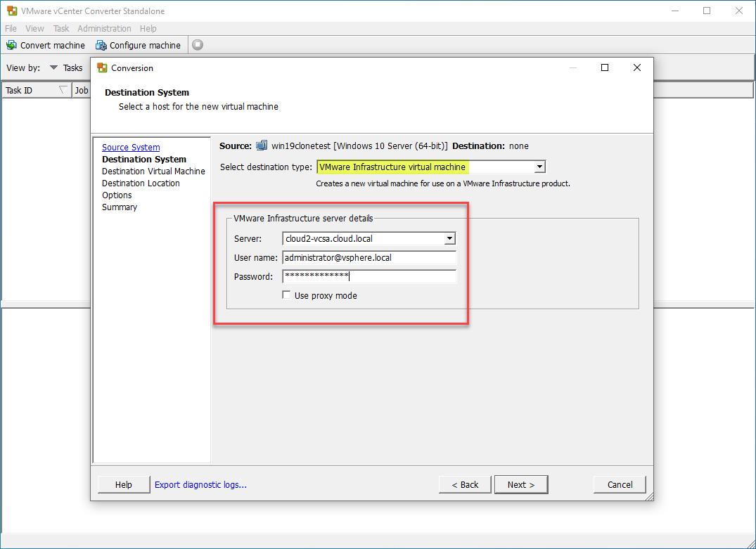Click the source computer icon beside win19clonetest
Screen dimensions: 756x549
coord(262,146)
